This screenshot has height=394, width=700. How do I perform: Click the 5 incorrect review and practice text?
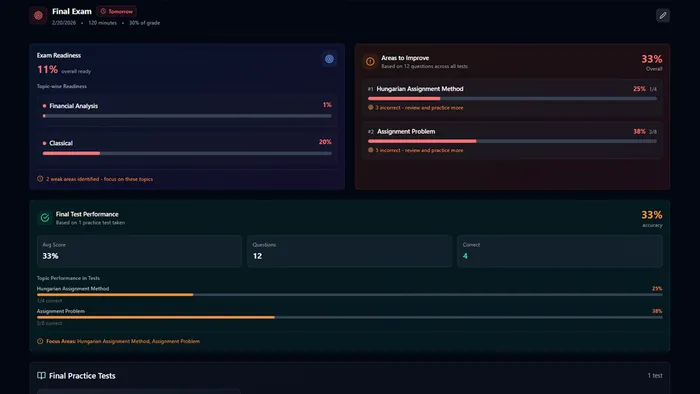pos(419,150)
